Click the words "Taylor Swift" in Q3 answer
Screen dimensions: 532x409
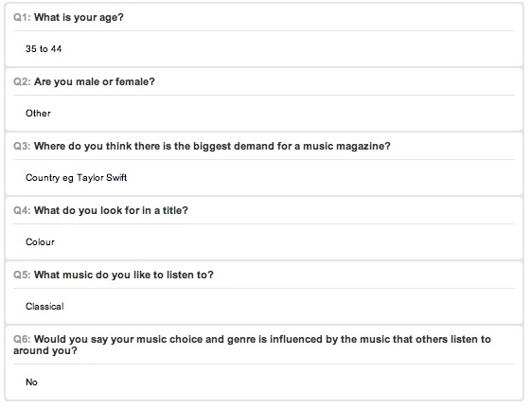101,177
